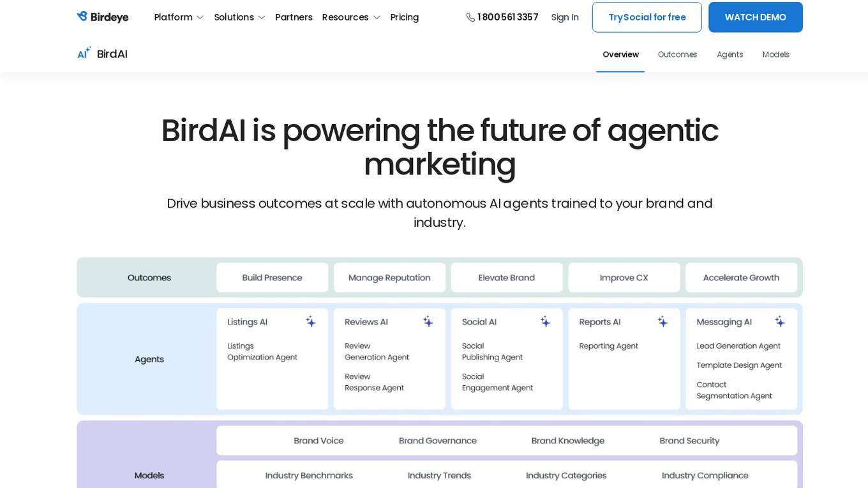Click the Social AI heading

479,322
